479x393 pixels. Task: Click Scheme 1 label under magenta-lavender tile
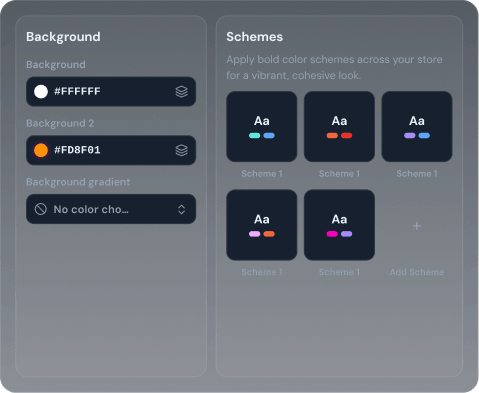[339, 272]
